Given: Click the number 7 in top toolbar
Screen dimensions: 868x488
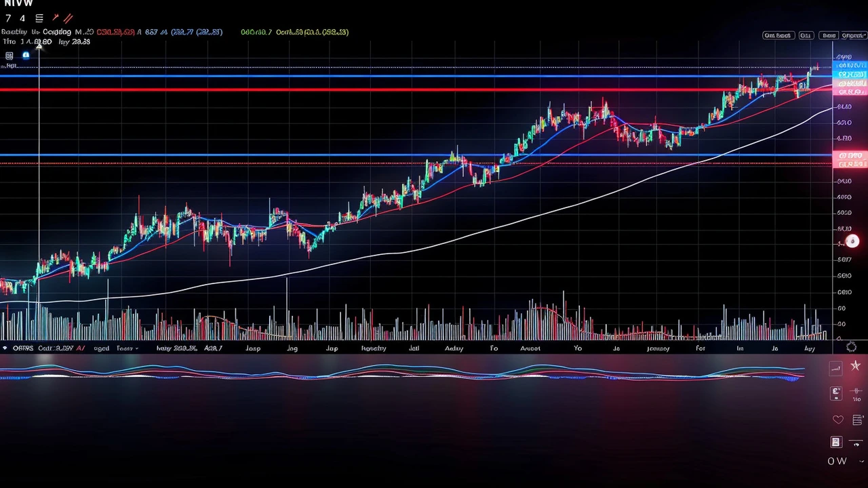Looking at the screenshot, I should (8, 18).
